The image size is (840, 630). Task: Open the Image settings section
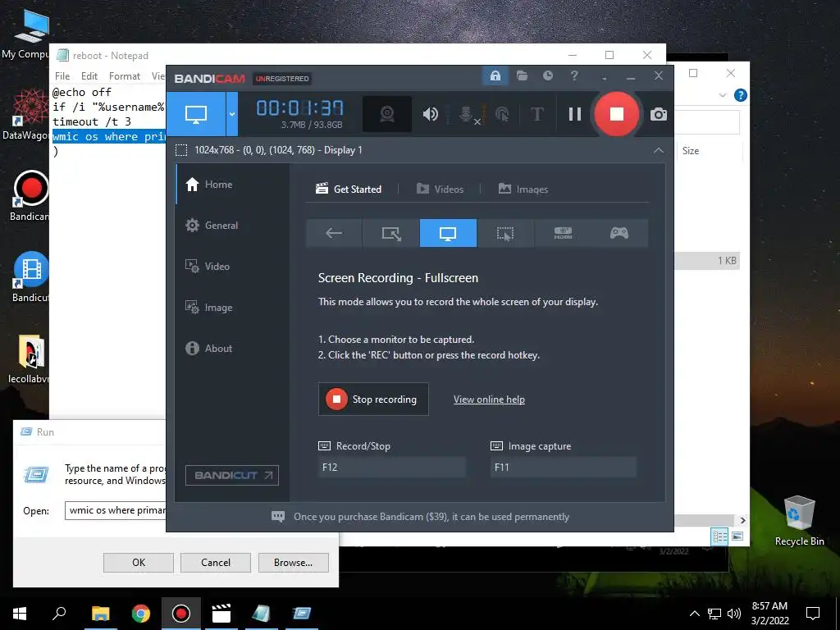coord(209,308)
